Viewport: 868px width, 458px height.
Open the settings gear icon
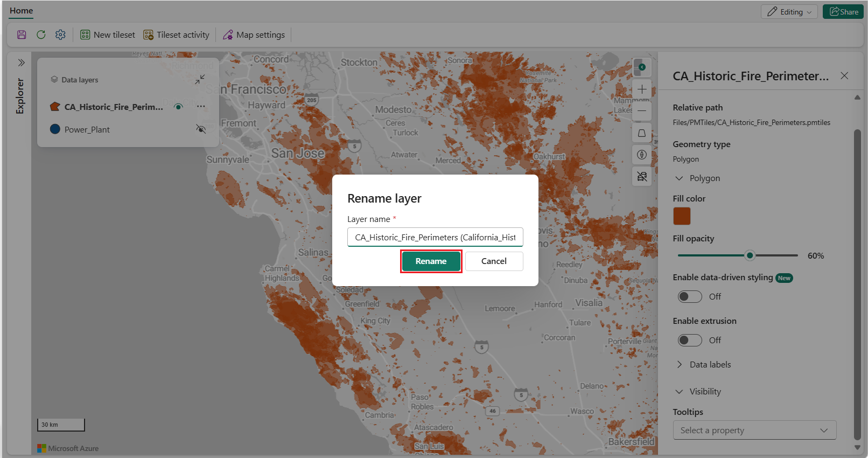coord(60,34)
